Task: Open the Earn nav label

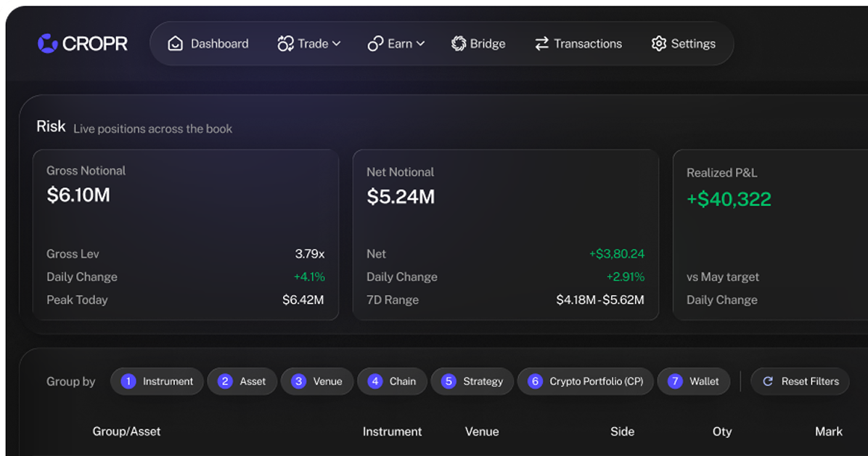Action: click(400, 44)
